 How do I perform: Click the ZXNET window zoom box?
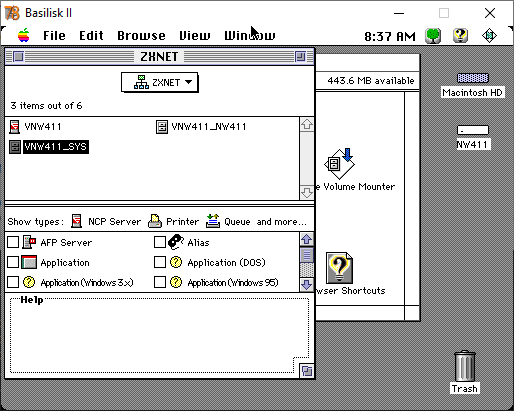(300, 57)
